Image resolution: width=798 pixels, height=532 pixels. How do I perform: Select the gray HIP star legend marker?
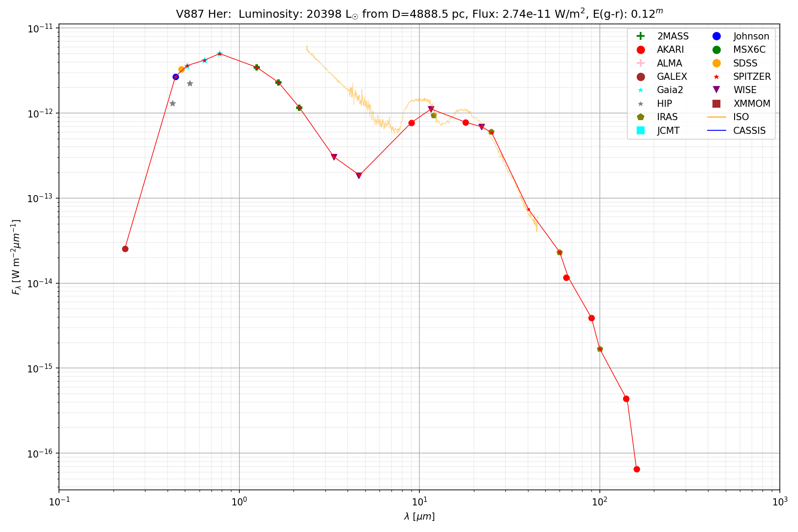(640, 104)
